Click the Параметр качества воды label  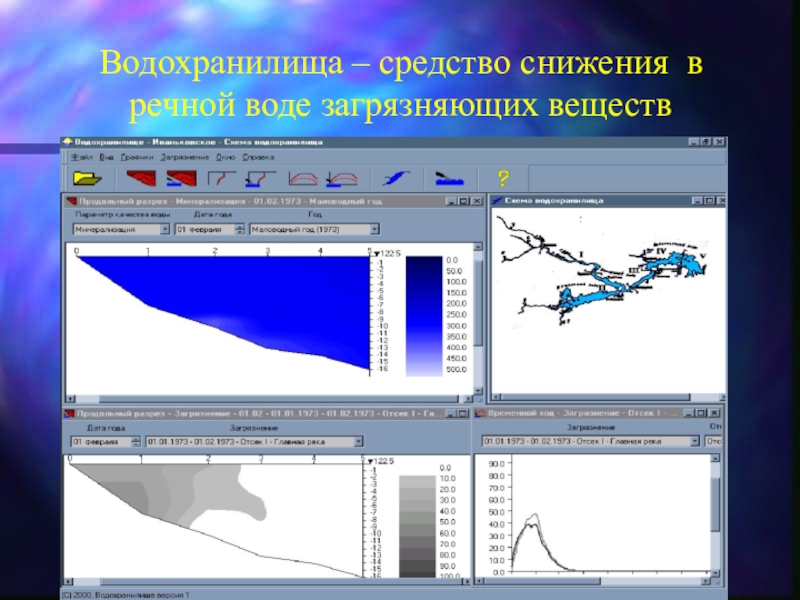tap(122, 214)
